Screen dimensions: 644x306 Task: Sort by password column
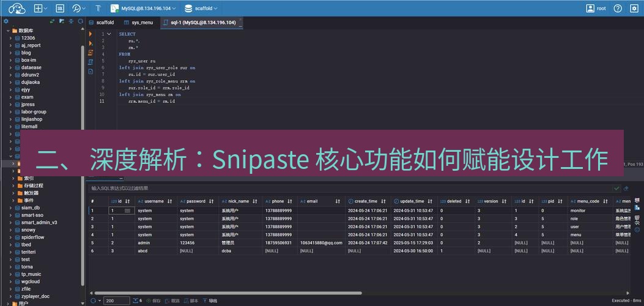point(211,201)
